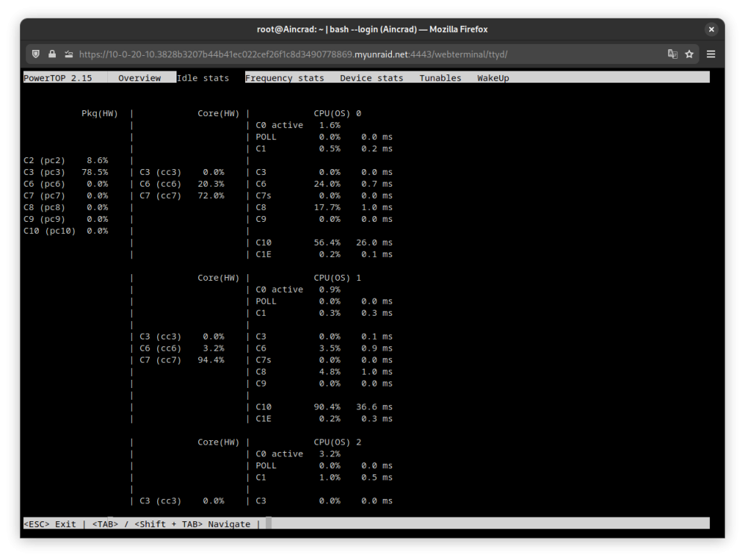The width and height of the screenshot is (745, 560).
Task: Select the Idle stats tab
Action: (203, 78)
